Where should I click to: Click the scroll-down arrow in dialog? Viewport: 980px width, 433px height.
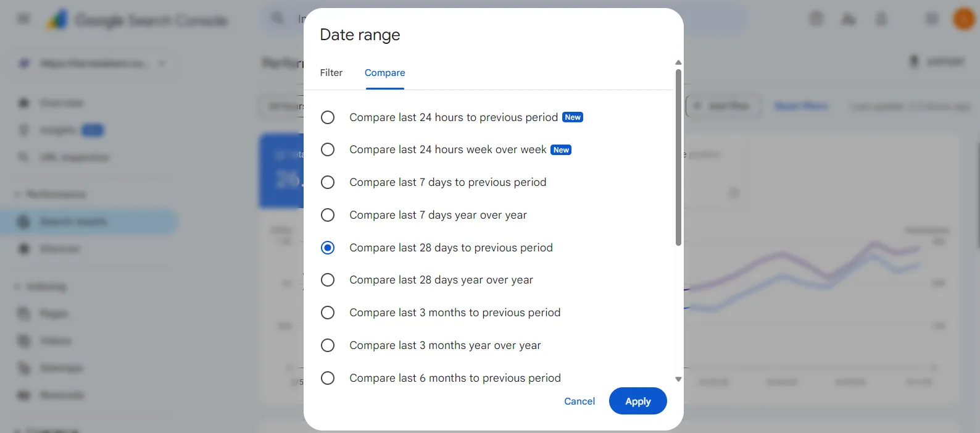coord(678,379)
